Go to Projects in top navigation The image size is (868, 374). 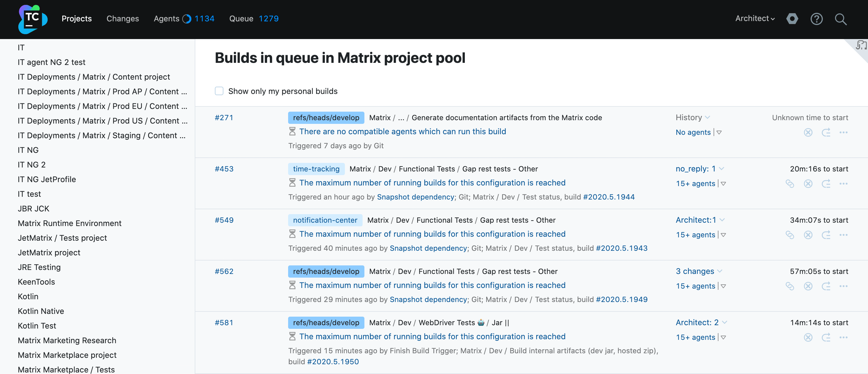(x=77, y=19)
